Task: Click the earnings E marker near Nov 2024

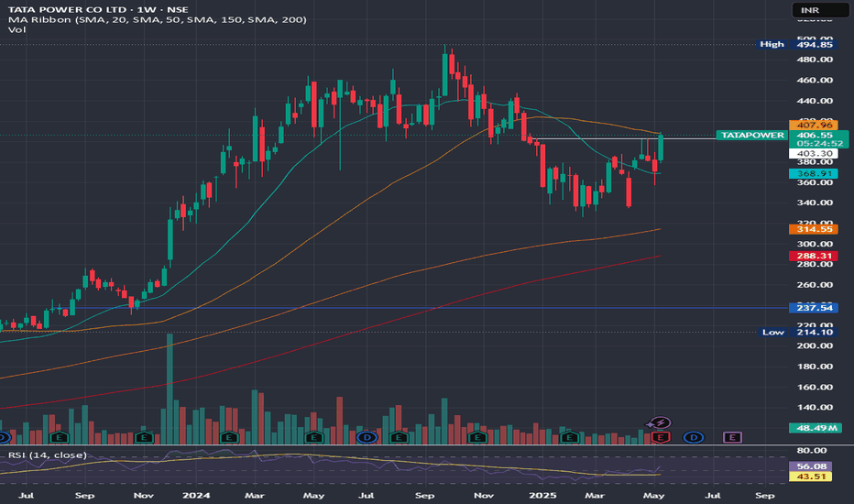Action: coord(477,437)
